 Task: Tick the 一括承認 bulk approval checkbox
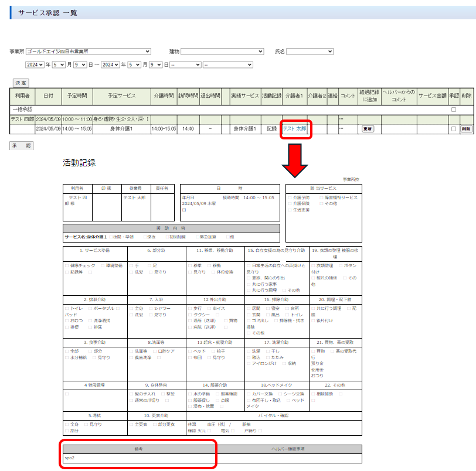tap(453, 110)
